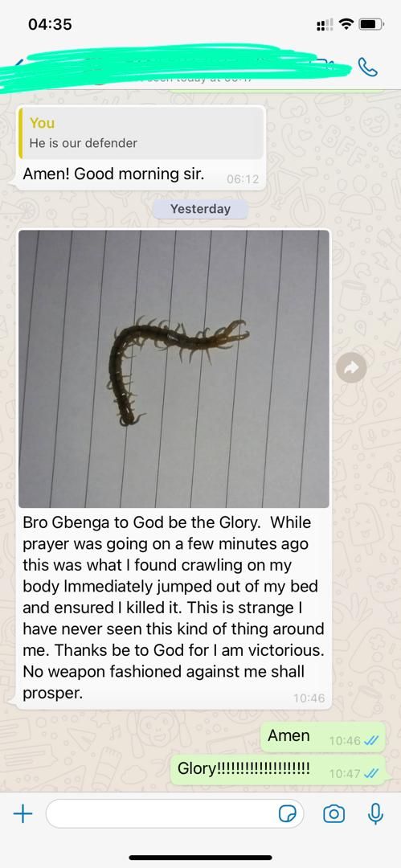Tap the 04:35 clock in status bar
401x868 pixels.
click(50, 24)
